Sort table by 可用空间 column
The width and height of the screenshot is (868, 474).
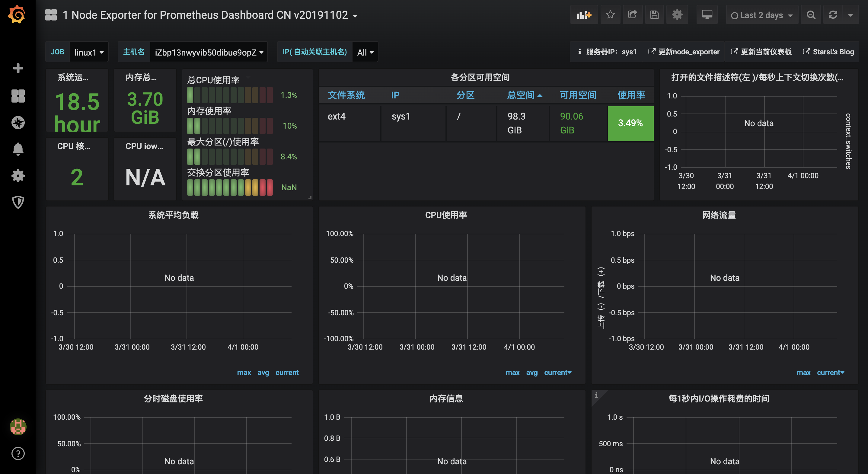(x=578, y=95)
